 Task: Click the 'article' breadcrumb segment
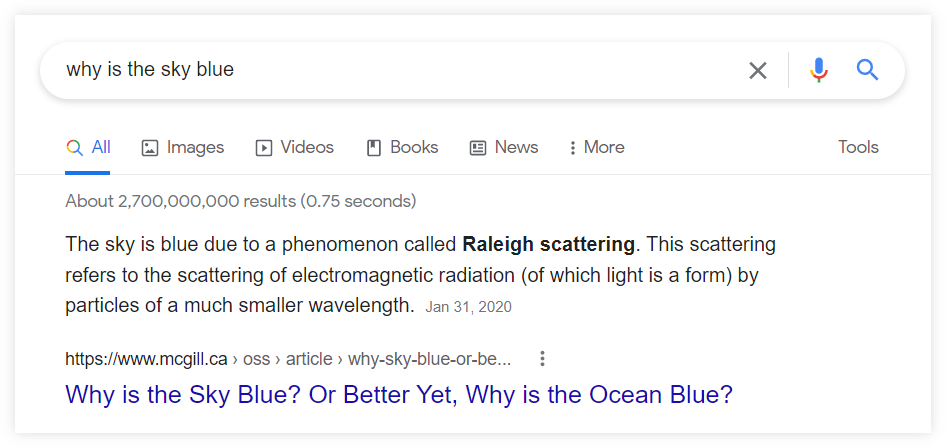pos(309,359)
